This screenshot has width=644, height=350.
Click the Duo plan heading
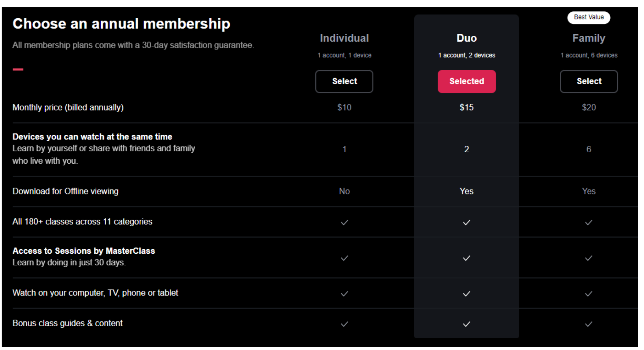click(466, 38)
